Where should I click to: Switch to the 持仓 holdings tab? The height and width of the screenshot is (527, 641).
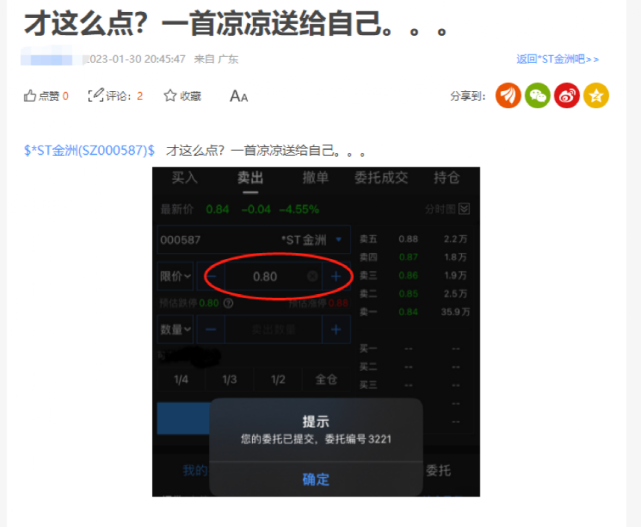[x=447, y=178]
